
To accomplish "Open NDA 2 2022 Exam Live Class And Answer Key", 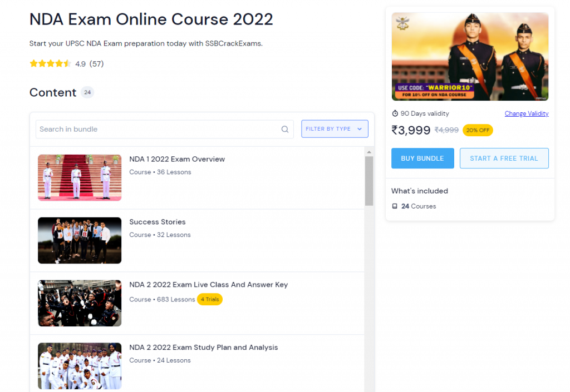I will 209,285.
